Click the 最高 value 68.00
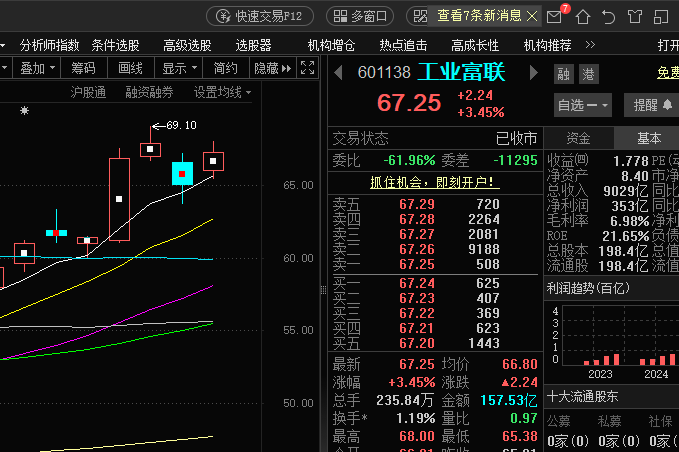The image size is (679, 452). tap(417, 436)
